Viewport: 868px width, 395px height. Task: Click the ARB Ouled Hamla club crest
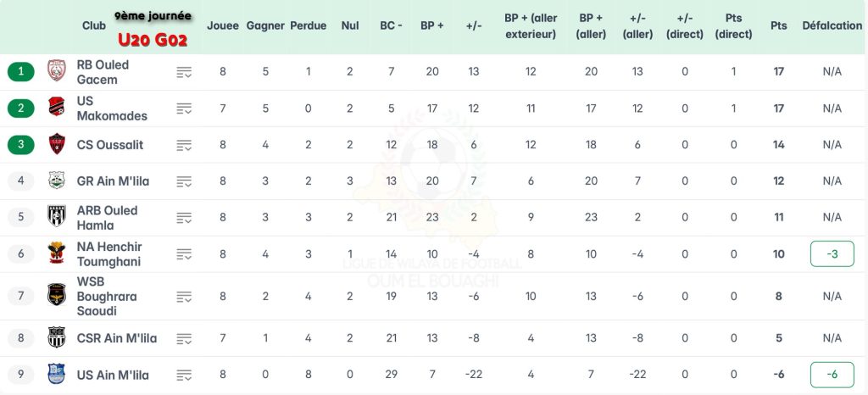point(57,217)
